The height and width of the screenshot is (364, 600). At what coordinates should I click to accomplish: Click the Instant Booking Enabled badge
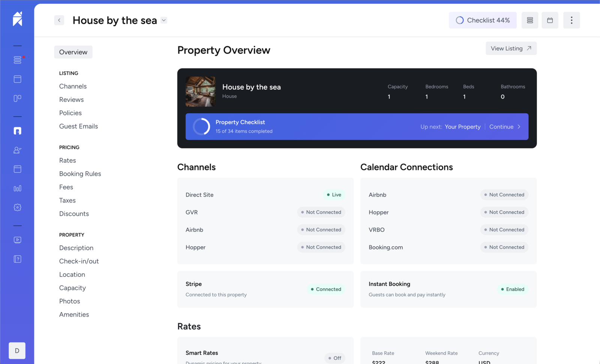[x=513, y=289]
